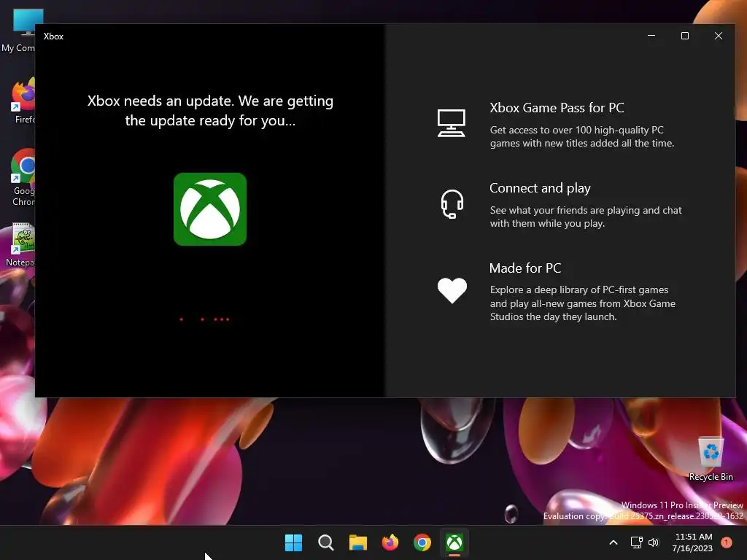Screen dimensions: 747x560
Task: Click the Xbox Game Pass monitor icon
Action: coord(451,122)
